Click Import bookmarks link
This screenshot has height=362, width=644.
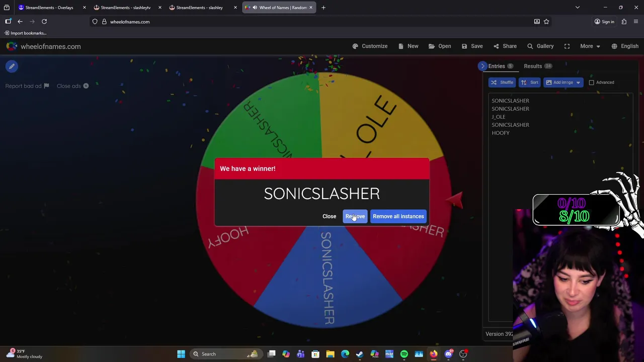click(x=25, y=33)
